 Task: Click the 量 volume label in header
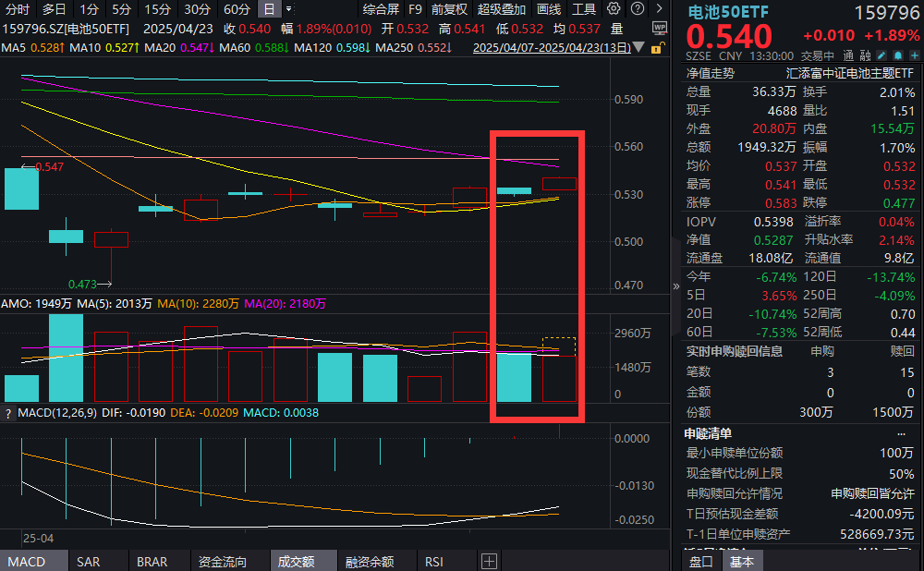(617, 29)
